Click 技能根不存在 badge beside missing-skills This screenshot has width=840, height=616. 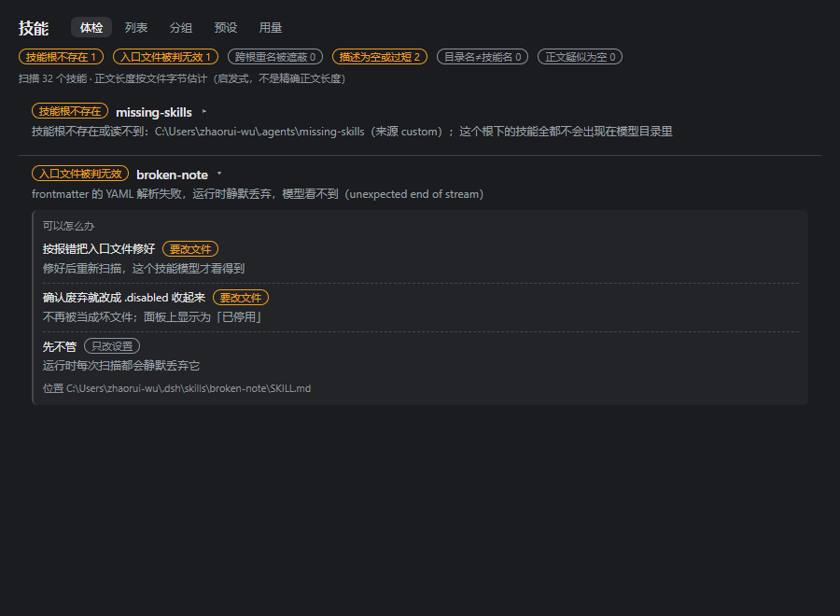(70, 111)
